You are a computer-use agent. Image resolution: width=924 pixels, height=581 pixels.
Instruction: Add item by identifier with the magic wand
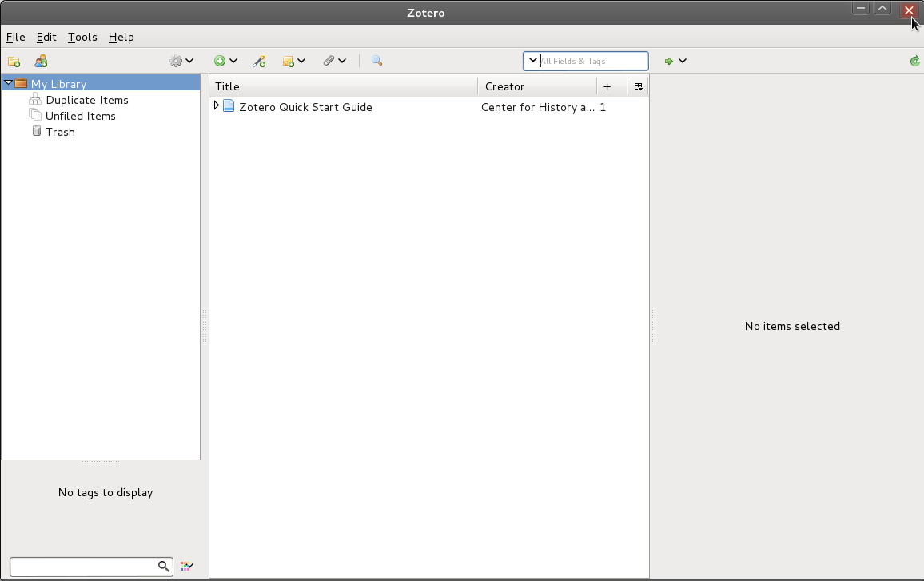pos(259,61)
